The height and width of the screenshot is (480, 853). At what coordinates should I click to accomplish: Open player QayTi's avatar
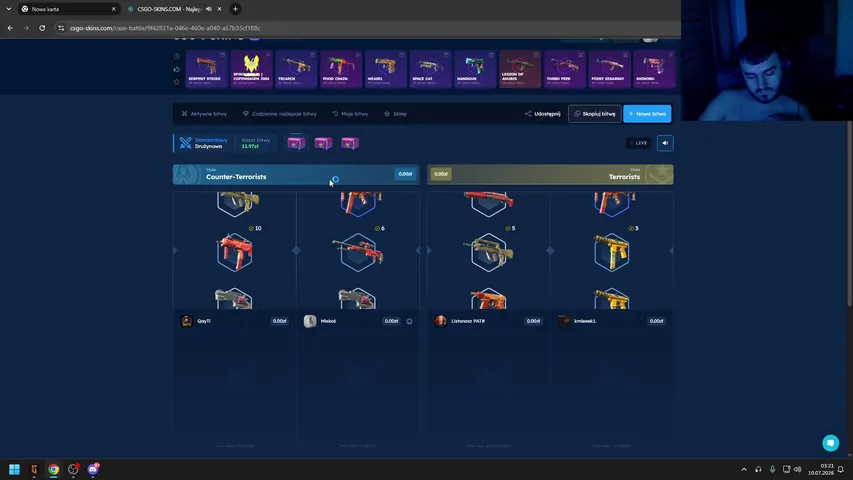(x=187, y=321)
